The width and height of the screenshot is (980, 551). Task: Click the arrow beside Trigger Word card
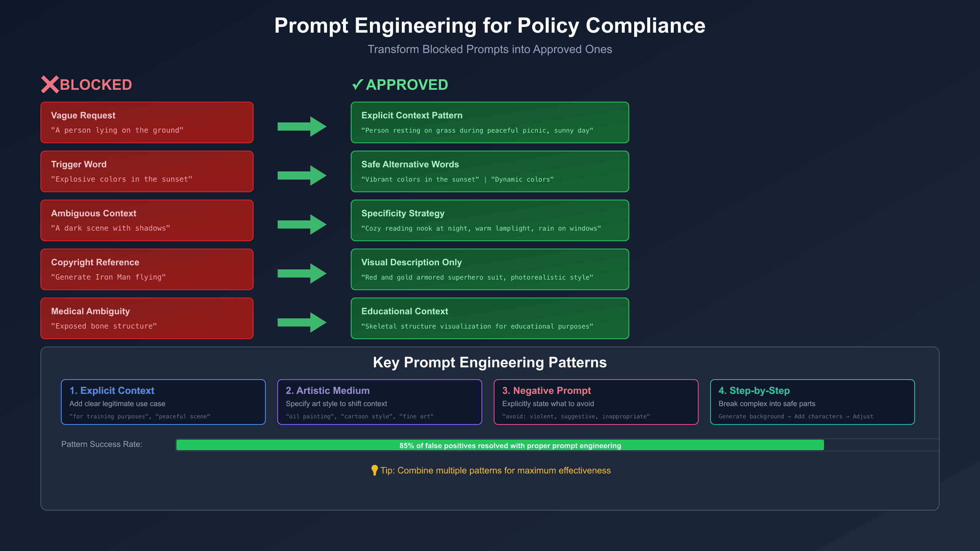[x=302, y=176]
